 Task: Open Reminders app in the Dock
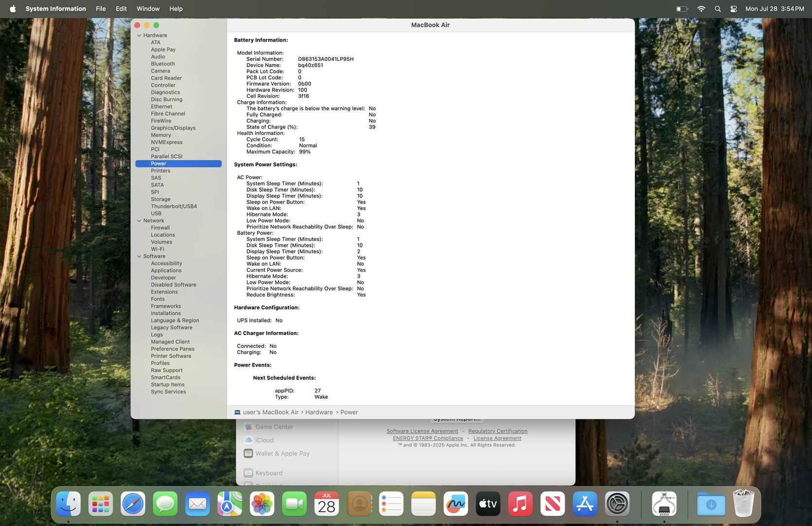click(391, 504)
